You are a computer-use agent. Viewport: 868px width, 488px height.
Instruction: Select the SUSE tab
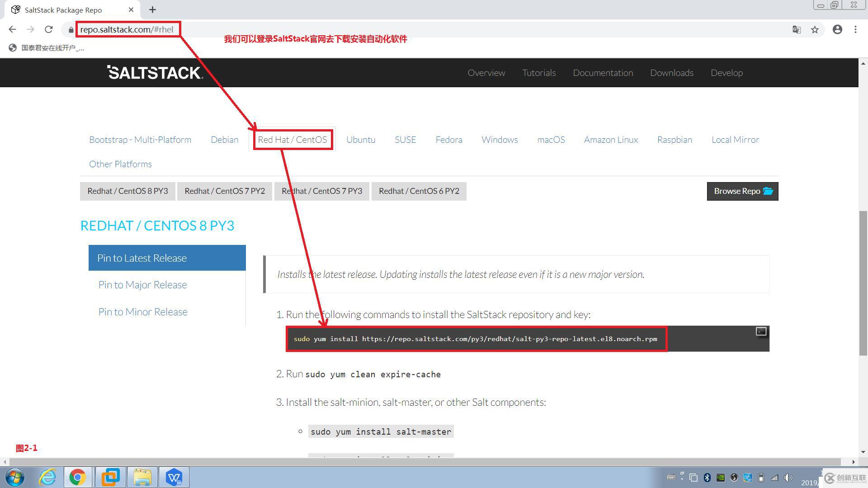point(405,140)
